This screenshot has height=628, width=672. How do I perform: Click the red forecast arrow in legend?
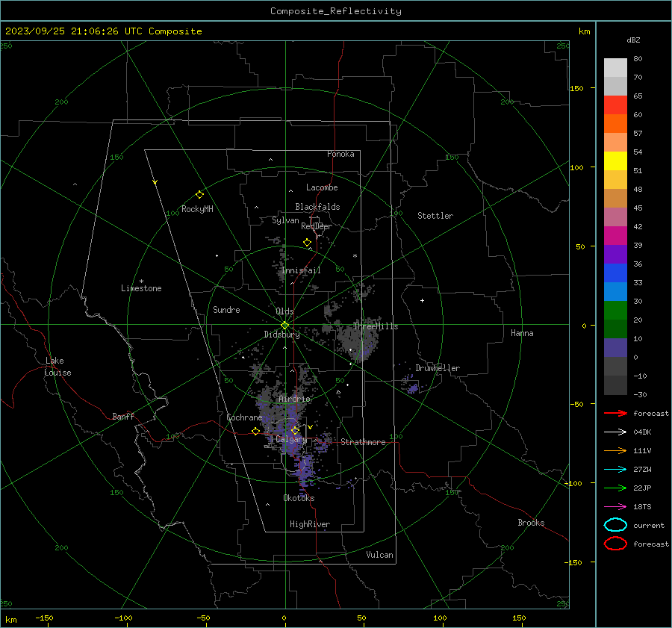coord(615,413)
